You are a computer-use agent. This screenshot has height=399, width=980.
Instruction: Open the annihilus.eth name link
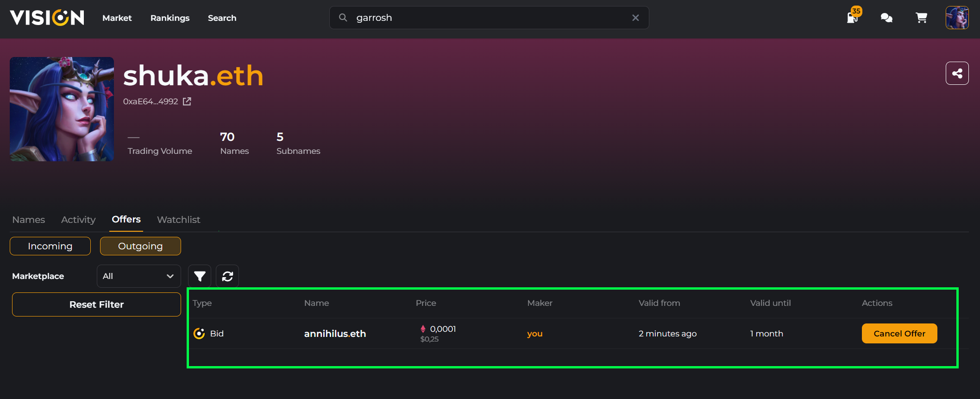click(335, 334)
